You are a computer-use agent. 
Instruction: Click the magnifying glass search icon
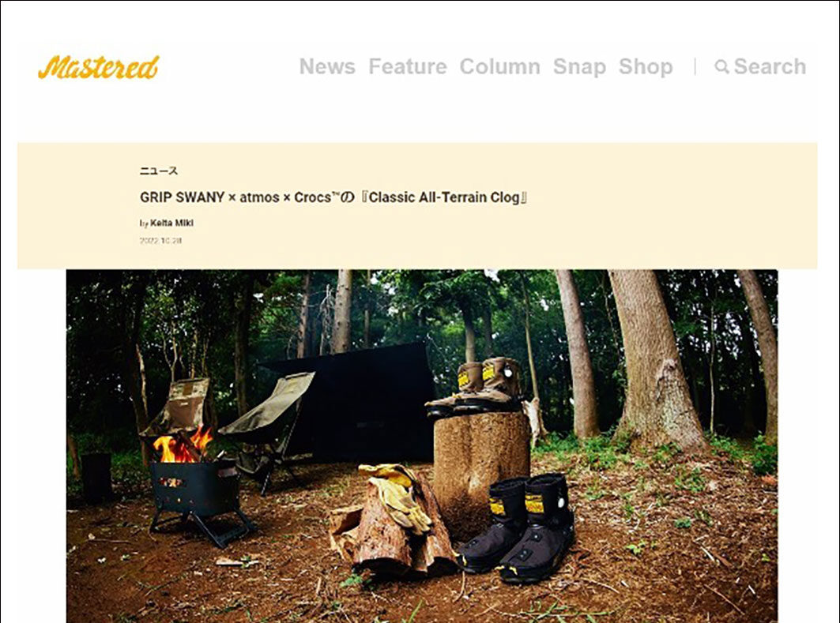click(x=721, y=67)
